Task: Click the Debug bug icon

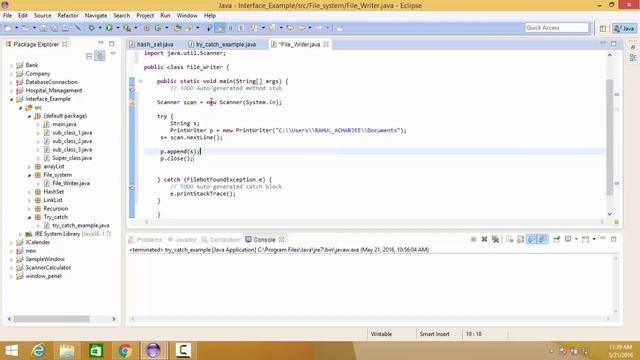Action: [x=92, y=28]
